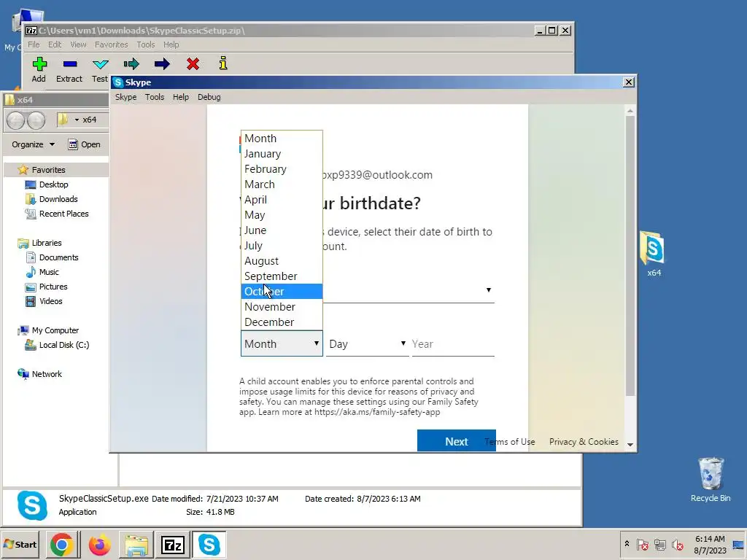Open the Organize dropdown in Explorer

pos(33,144)
